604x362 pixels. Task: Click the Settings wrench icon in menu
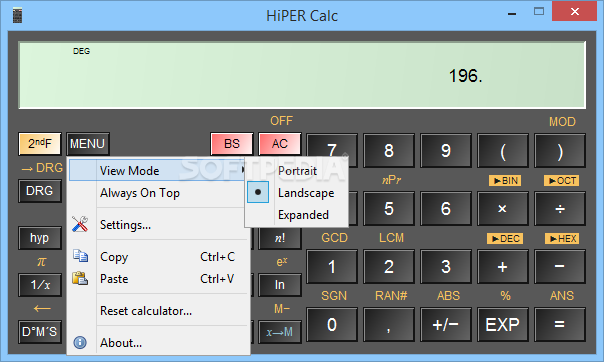[80, 224]
